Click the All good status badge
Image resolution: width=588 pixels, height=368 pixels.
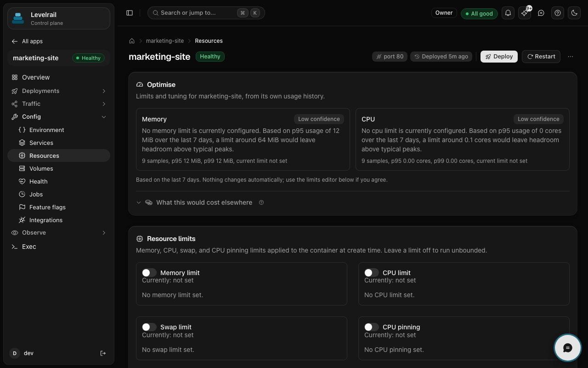tap(479, 13)
